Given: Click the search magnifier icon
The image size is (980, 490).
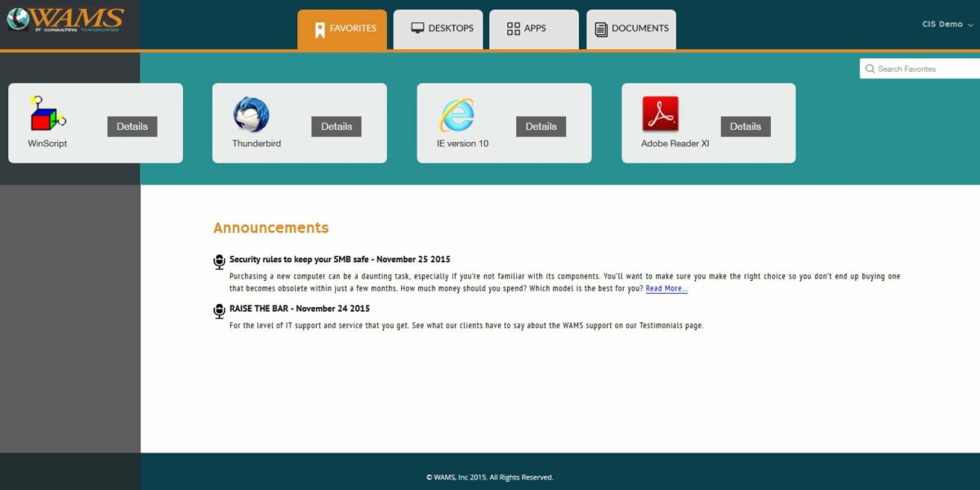Looking at the screenshot, I should pyautogui.click(x=870, y=69).
